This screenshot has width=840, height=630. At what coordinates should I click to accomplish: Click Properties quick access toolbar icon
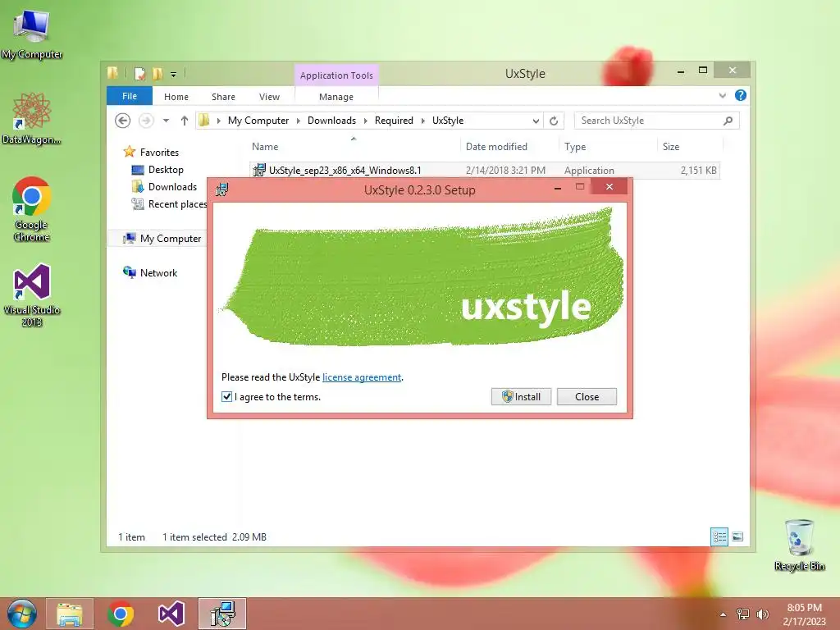point(139,74)
